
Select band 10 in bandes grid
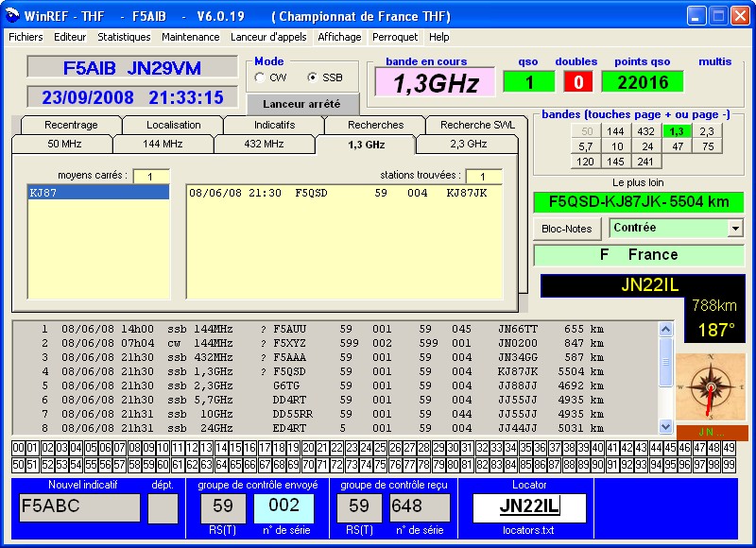(617, 146)
